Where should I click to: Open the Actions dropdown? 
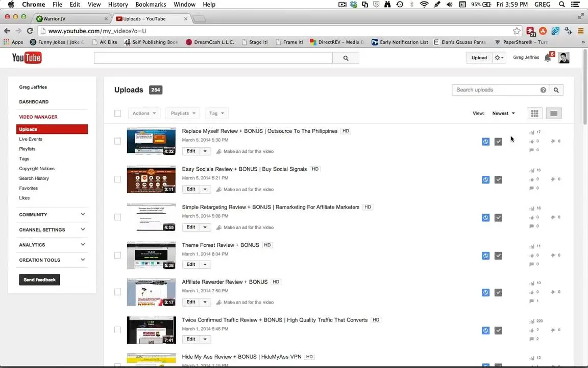(144, 113)
